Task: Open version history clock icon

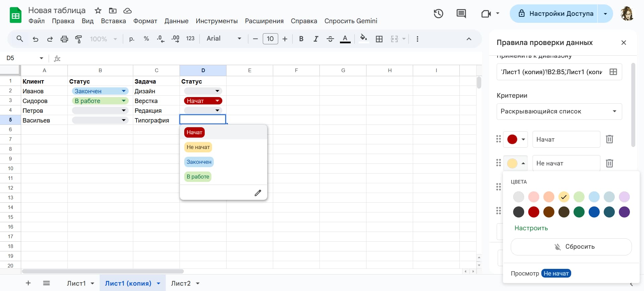Action: point(438,14)
